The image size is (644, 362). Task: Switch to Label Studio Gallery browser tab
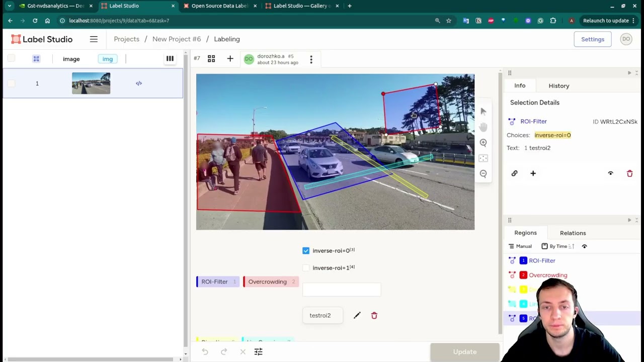302,6
